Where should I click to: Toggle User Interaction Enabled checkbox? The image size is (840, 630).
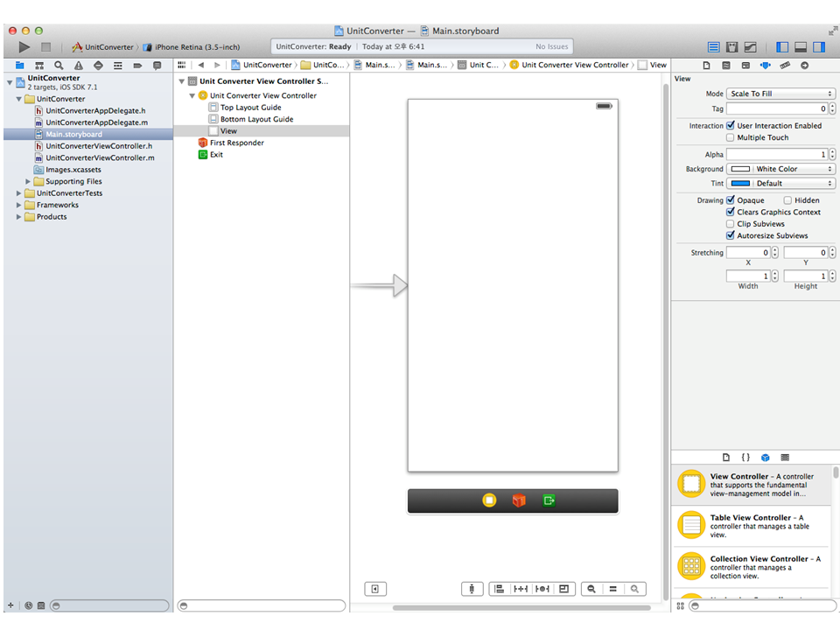(x=731, y=126)
